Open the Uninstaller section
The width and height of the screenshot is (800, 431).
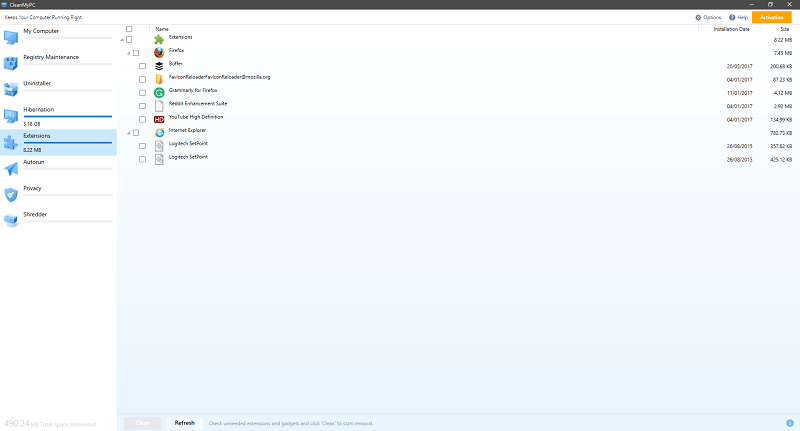58,89
